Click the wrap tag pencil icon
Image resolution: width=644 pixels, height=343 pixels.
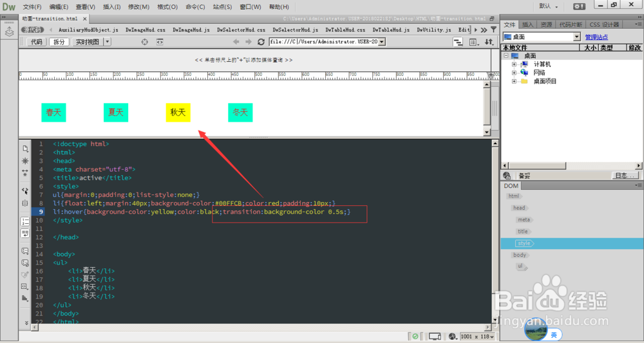[x=25, y=275]
